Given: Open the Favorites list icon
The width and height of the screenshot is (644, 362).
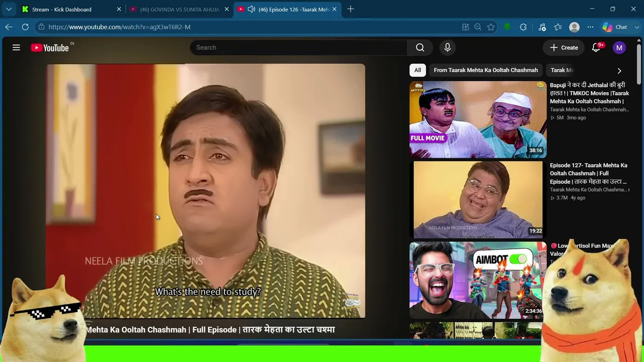Looking at the screenshot, I should pyautogui.click(x=558, y=27).
